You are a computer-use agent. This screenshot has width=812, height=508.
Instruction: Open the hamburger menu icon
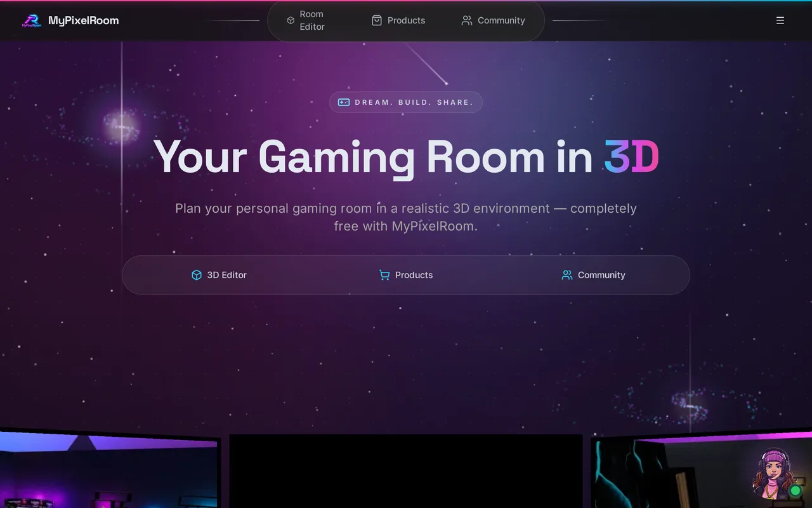[780, 20]
